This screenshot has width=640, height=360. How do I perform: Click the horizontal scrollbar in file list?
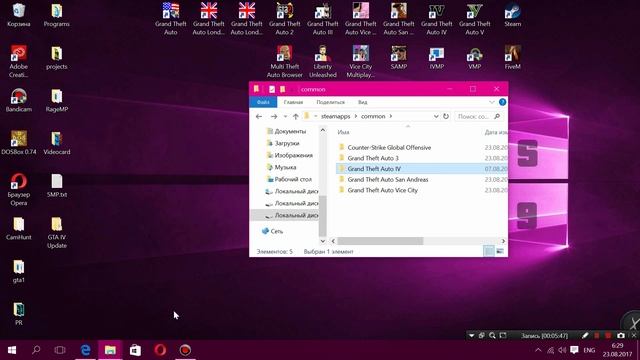coord(380,241)
